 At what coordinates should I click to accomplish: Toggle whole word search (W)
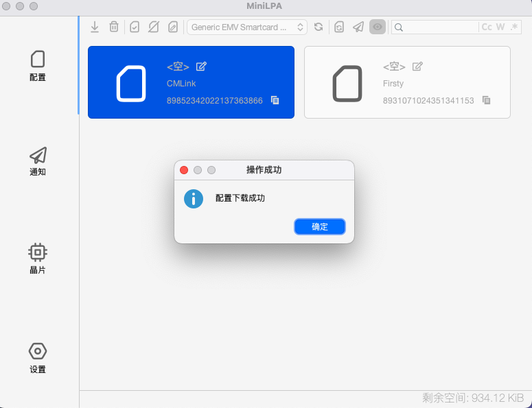(500, 27)
